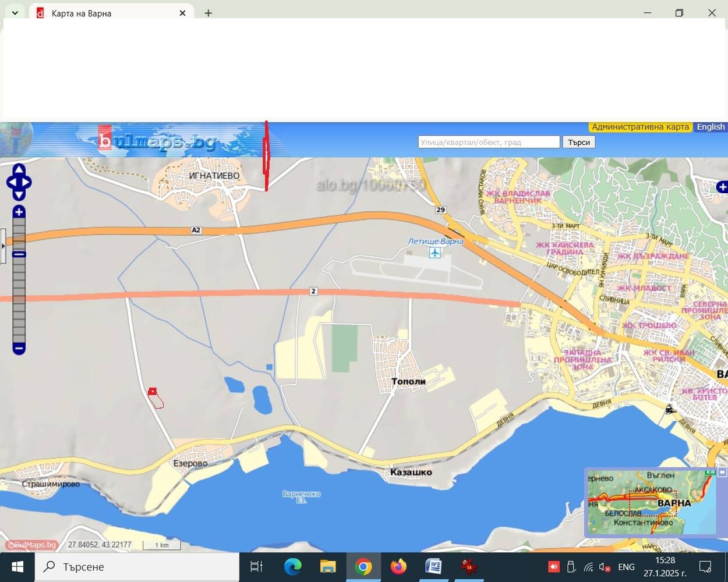
Task: Focus the street/city search input field
Action: pos(489,142)
